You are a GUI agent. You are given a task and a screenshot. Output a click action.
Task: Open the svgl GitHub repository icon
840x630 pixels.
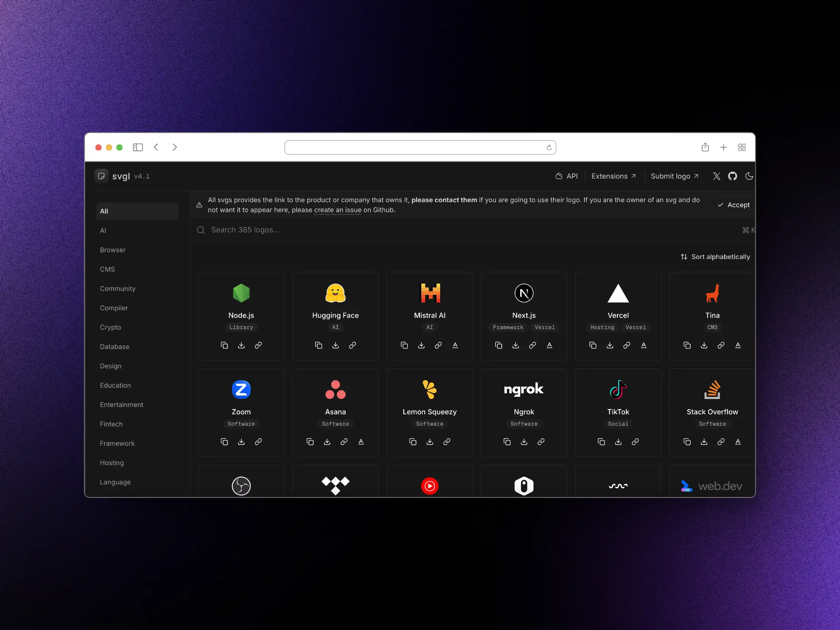(x=732, y=176)
